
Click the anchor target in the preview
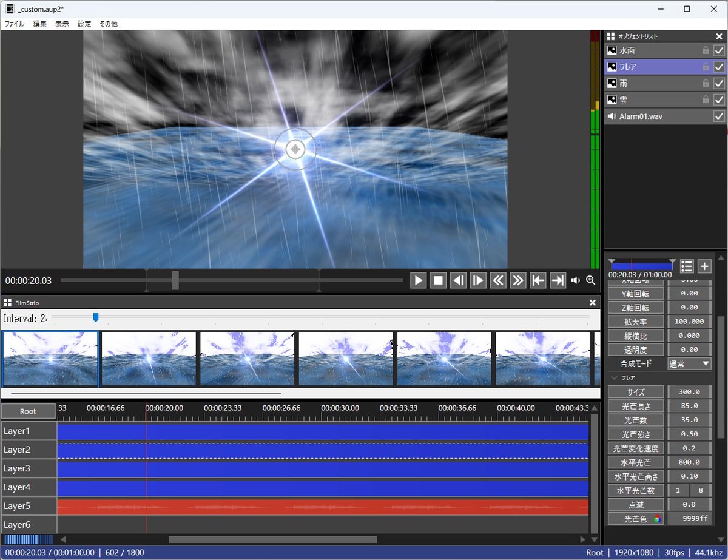click(x=295, y=149)
